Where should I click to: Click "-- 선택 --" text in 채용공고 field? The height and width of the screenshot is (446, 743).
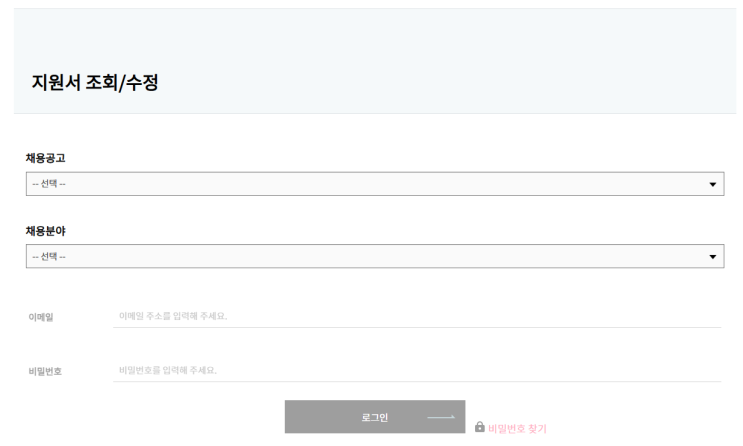pos(49,184)
